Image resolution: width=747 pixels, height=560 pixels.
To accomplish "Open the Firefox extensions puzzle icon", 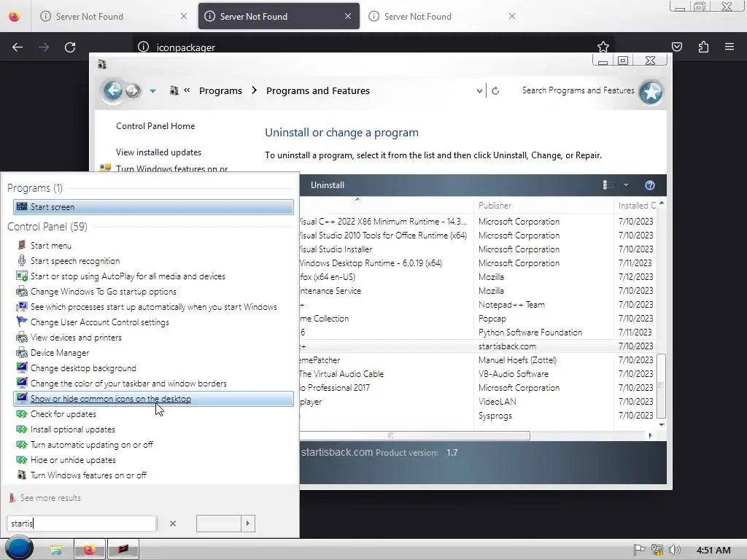I will 703,47.
